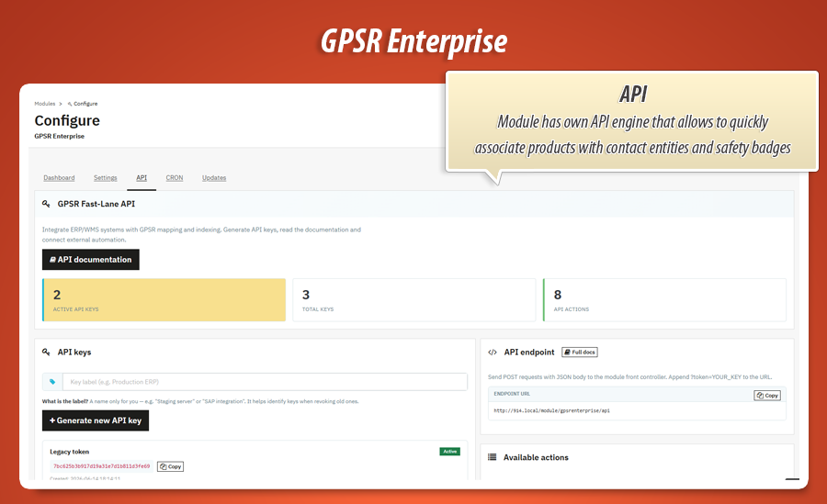Open the Dashboard tab
The height and width of the screenshot is (504, 827).
click(59, 178)
